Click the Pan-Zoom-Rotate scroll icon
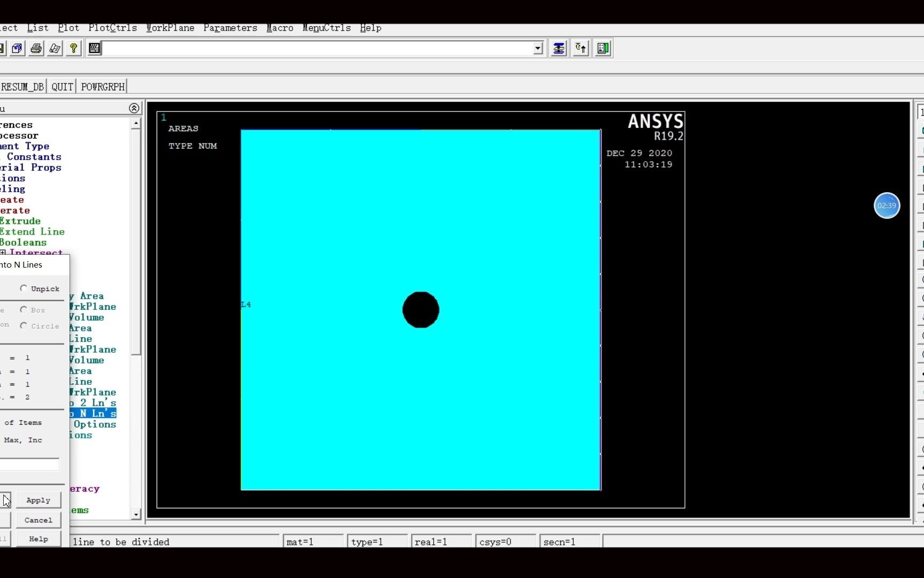This screenshot has height=578, width=924. point(55,48)
